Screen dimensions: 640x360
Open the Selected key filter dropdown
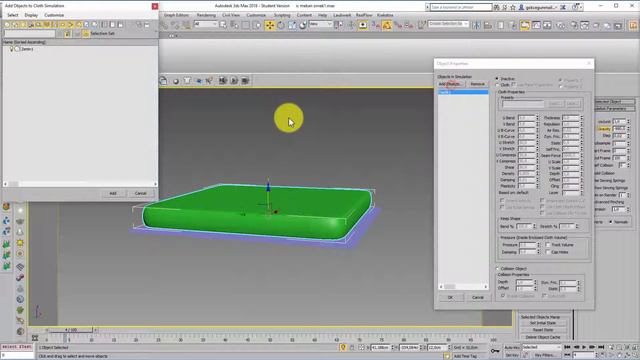click(x=542, y=347)
